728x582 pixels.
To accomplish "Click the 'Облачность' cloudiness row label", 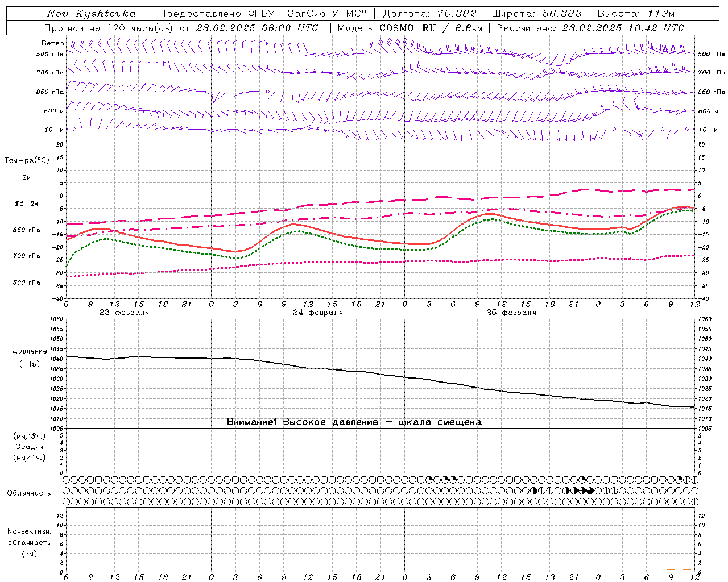I will [29, 493].
